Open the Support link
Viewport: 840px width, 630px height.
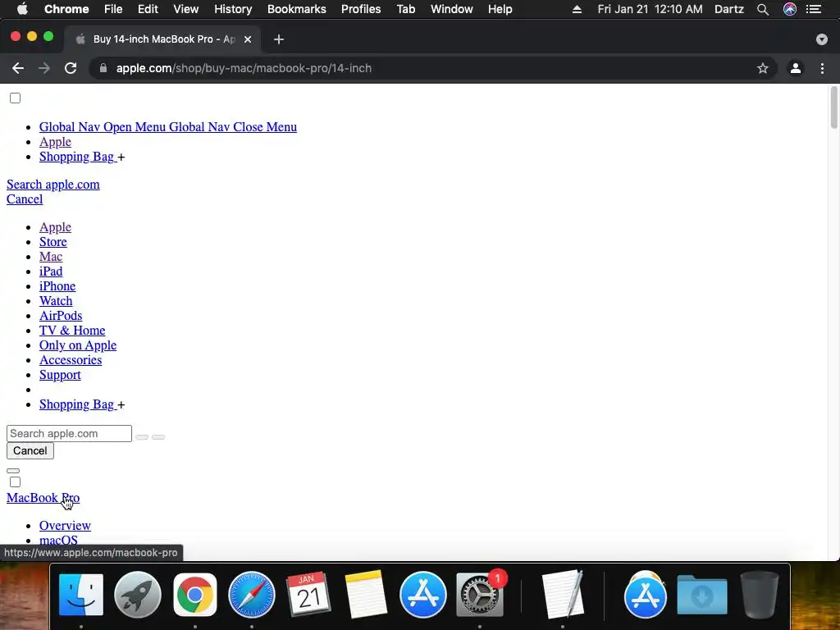60,375
